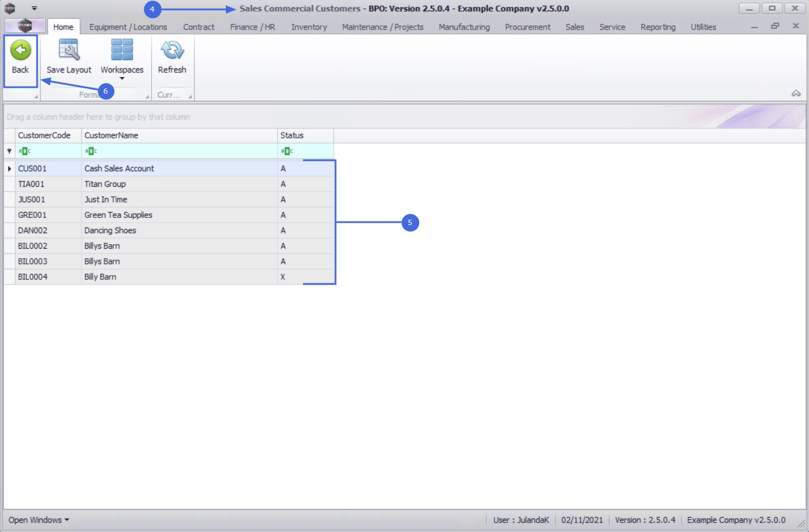Open the quick access toolbar dropdown arrow
This screenshot has height=532, width=809.
pyautogui.click(x=34, y=8)
